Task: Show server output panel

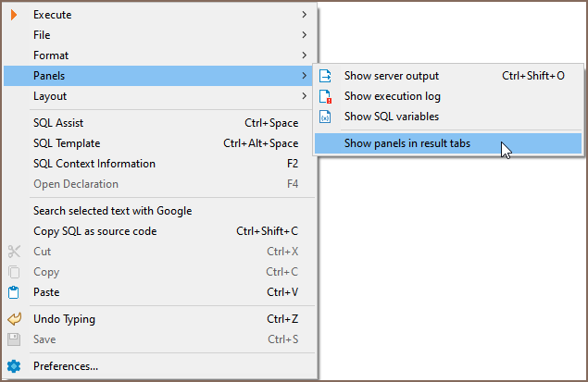Action: point(392,76)
